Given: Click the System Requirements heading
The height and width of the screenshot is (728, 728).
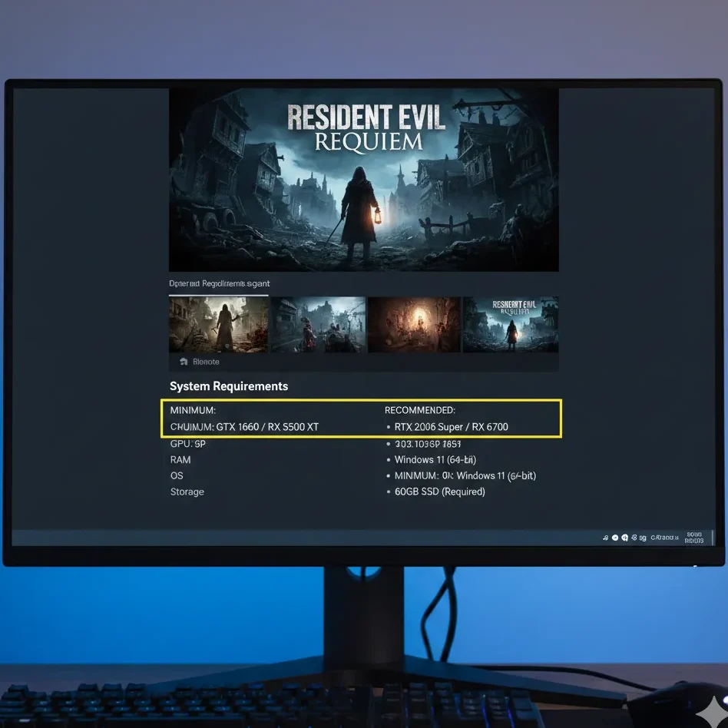Looking at the screenshot, I should tap(228, 386).
